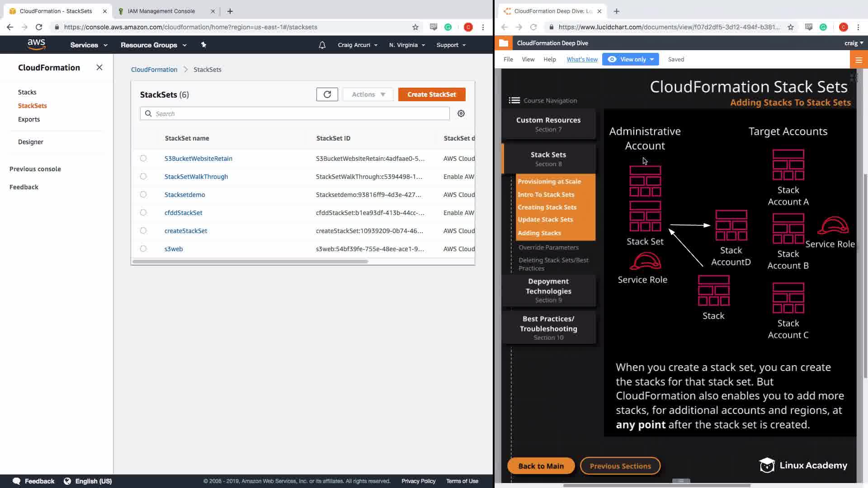868x488 pixels.
Task: Open the table settings gear icon
Action: 461,114
